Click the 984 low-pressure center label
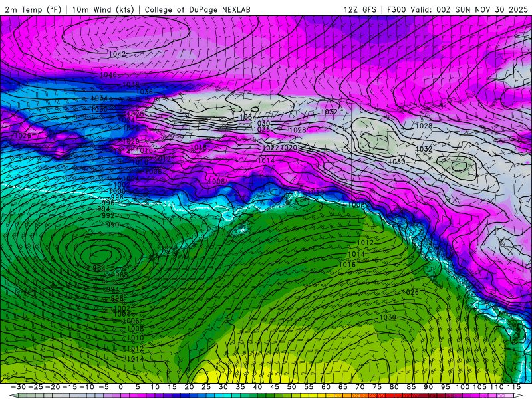The height and width of the screenshot is (399, 532). 99,268
